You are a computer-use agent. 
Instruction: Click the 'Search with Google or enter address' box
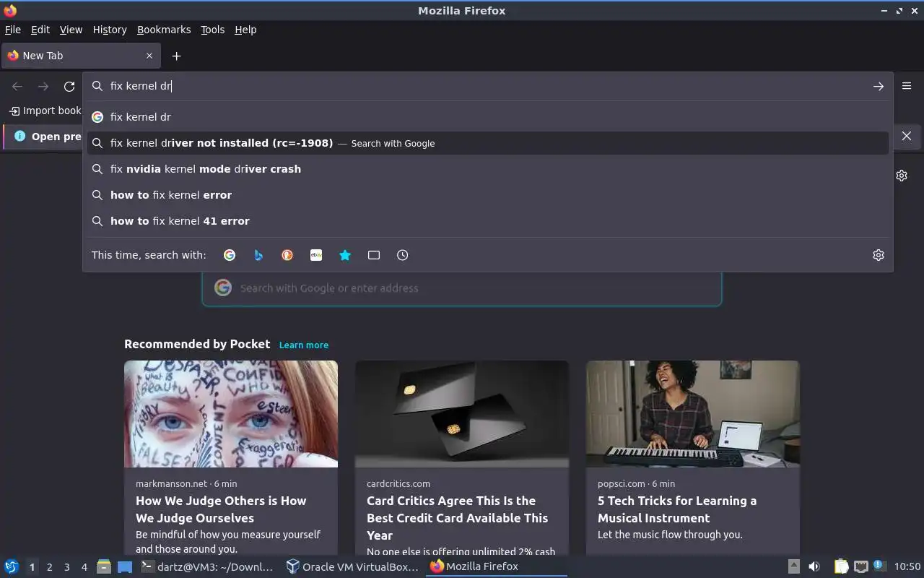point(462,288)
